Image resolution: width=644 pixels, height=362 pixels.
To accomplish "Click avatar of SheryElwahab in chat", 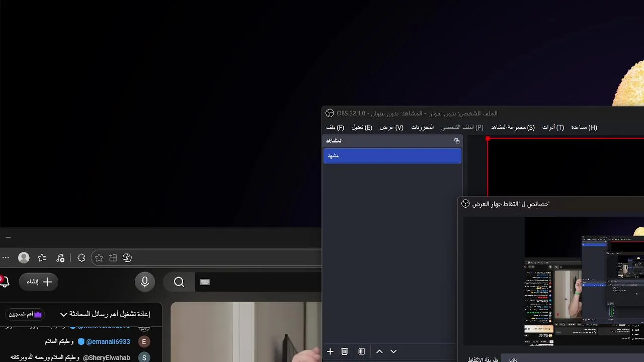I will [x=144, y=357].
